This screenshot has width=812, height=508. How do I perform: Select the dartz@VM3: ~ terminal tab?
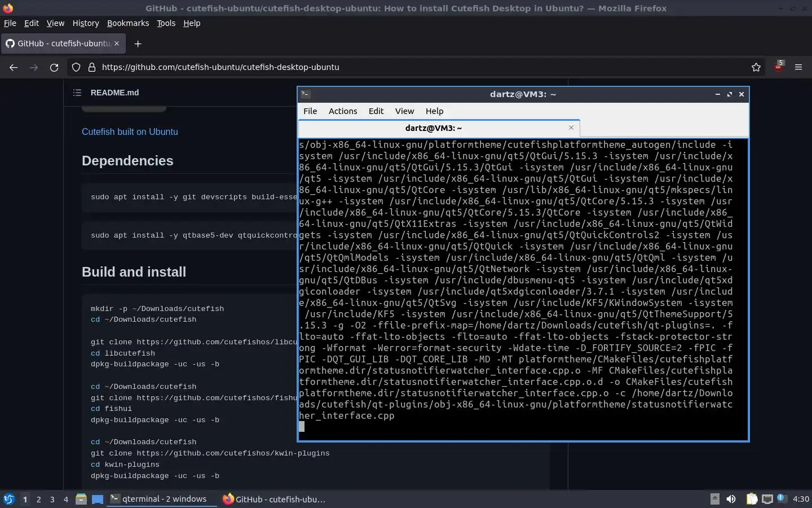coord(439,128)
